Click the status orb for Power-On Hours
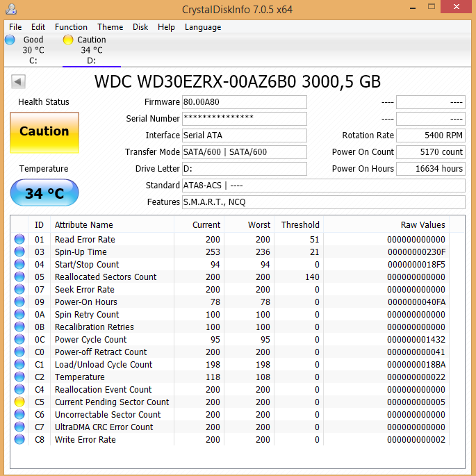The image size is (476, 476). 19,302
